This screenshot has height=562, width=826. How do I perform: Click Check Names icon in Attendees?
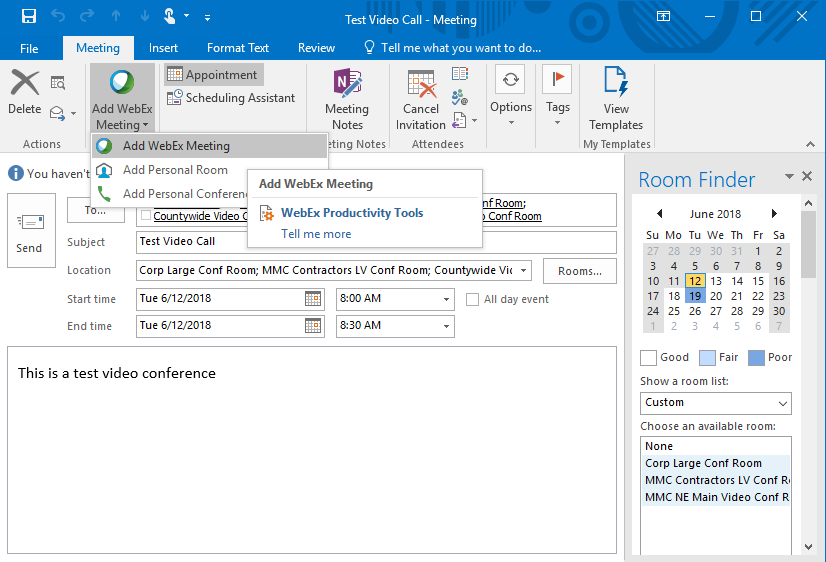(x=460, y=97)
